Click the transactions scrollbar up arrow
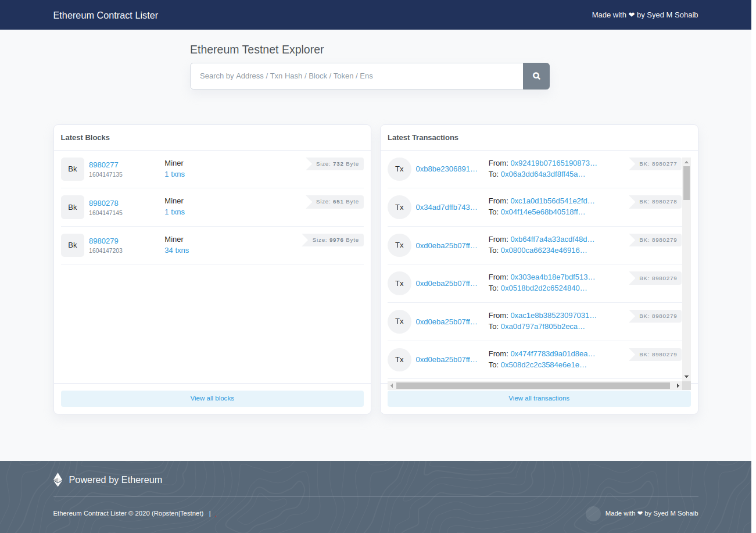 [686, 162]
